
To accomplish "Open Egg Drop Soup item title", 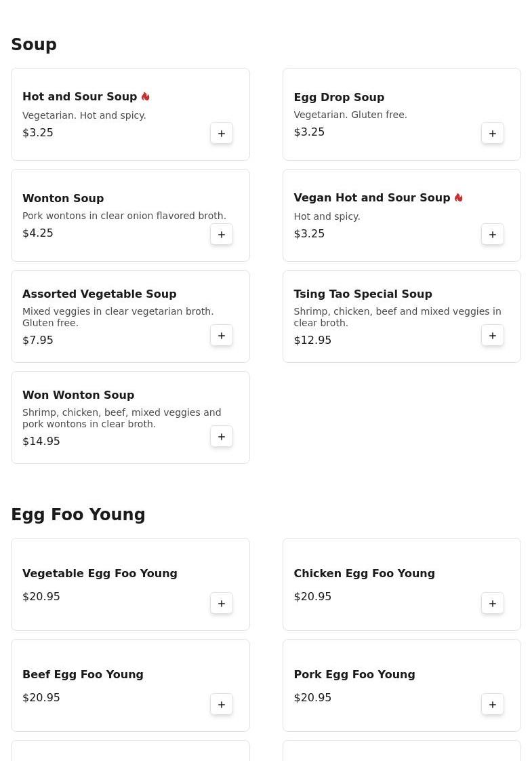I will coord(339,97).
